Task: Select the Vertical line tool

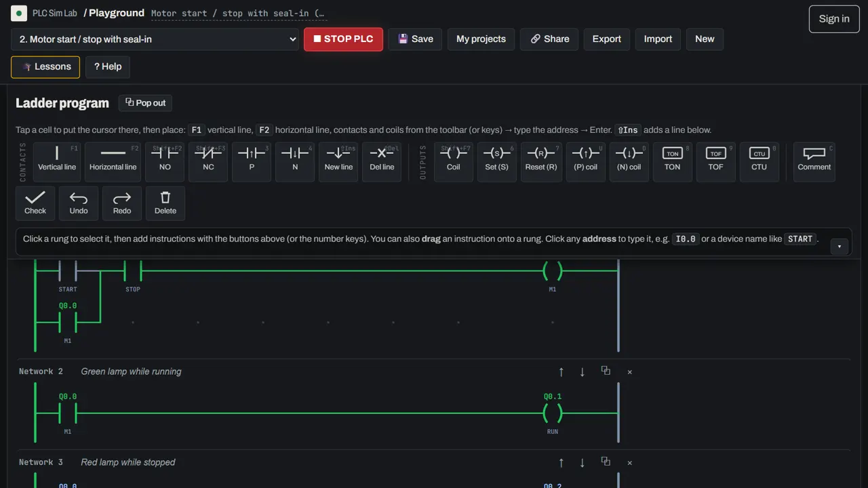Action: [x=57, y=162]
